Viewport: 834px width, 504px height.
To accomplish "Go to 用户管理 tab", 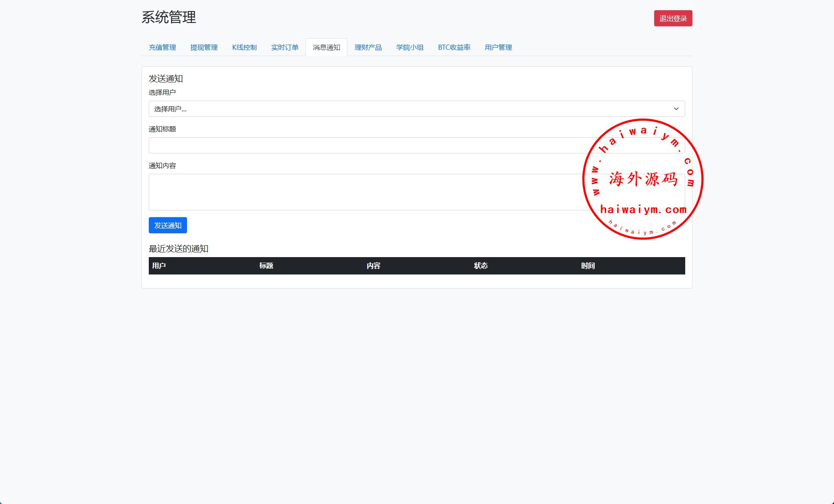I will (498, 47).
